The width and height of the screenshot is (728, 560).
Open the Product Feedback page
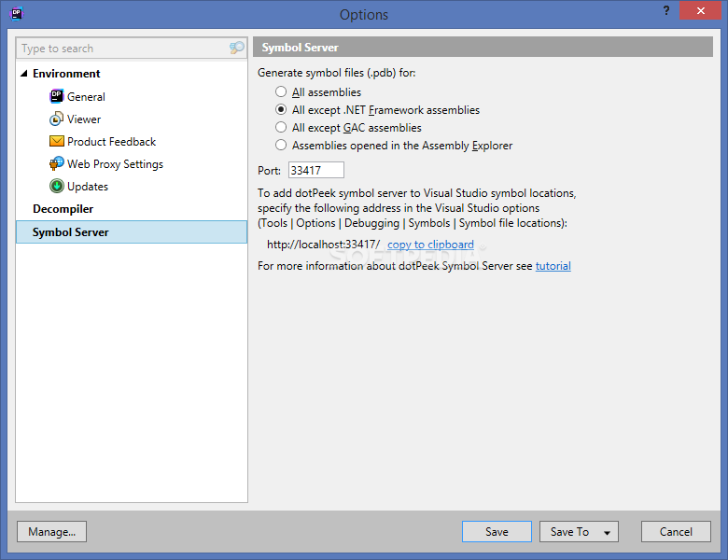pos(111,142)
